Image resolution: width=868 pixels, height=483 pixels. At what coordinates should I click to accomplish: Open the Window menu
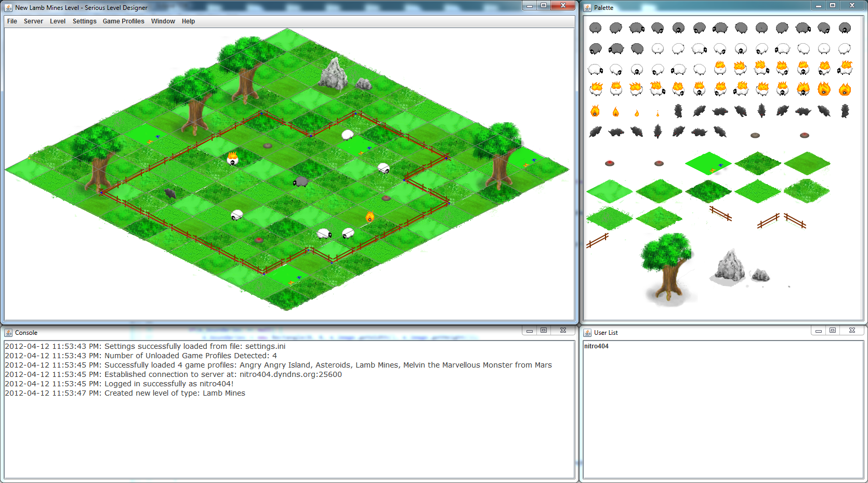pos(163,21)
